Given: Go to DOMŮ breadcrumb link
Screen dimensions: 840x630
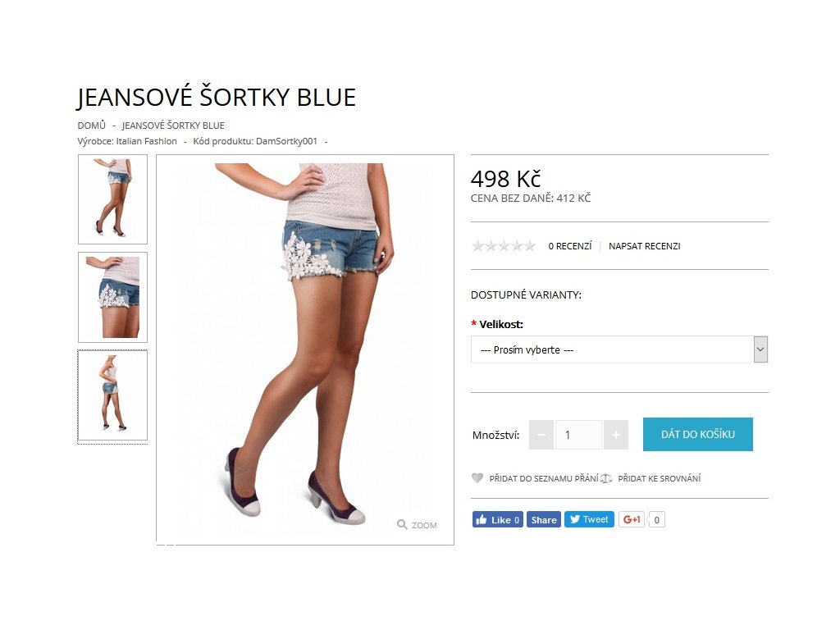Looking at the screenshot, I should pos(92,126).
